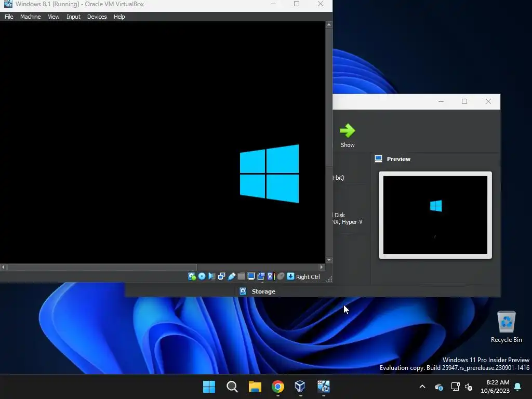Click the optical disc status icon

pos(202,276)
